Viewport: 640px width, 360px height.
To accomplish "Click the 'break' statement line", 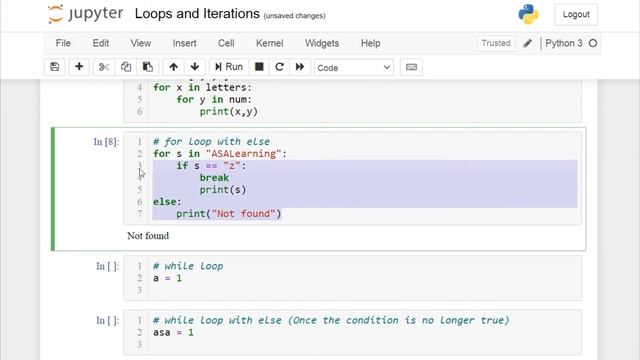I will click(214, 178).
